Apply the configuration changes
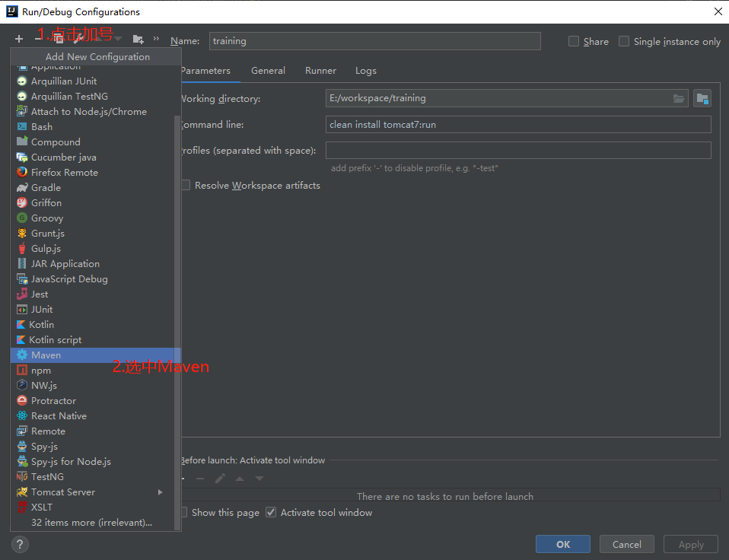This screenshot has height=560, width=729. 690,544
